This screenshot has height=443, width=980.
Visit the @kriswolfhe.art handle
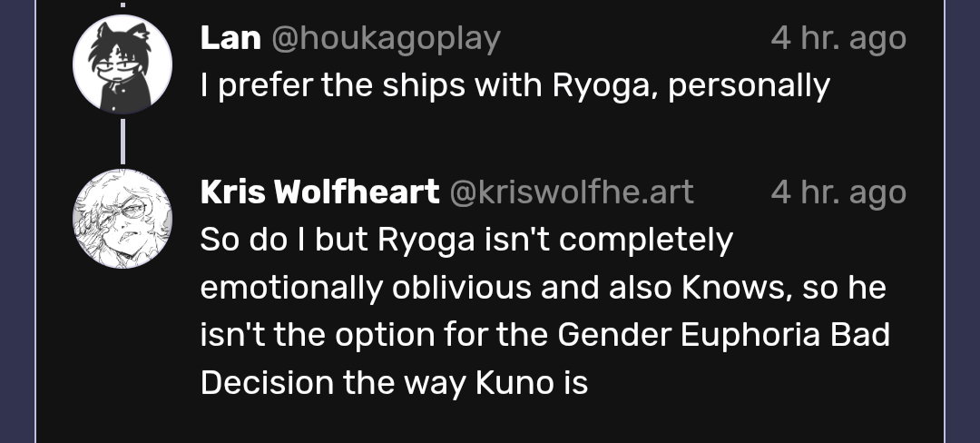[x=572, y=192]
